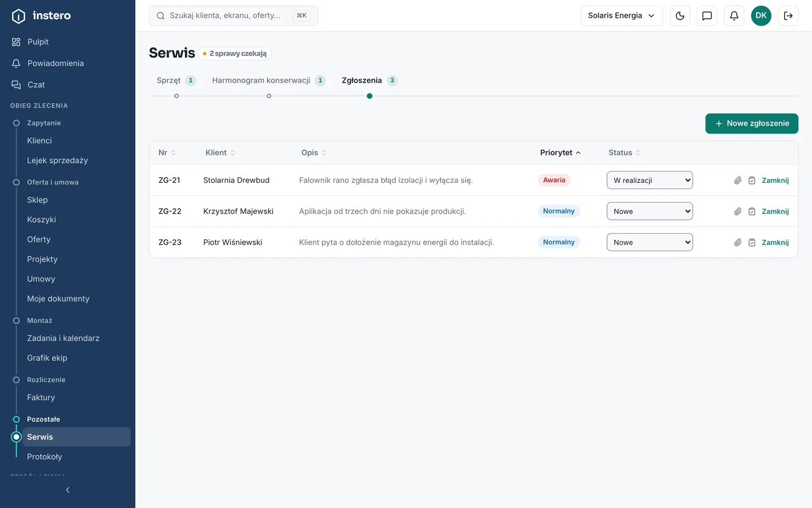Click the search magnifier icon
This screenshot has height=508, width=812.
click(160, 16)
